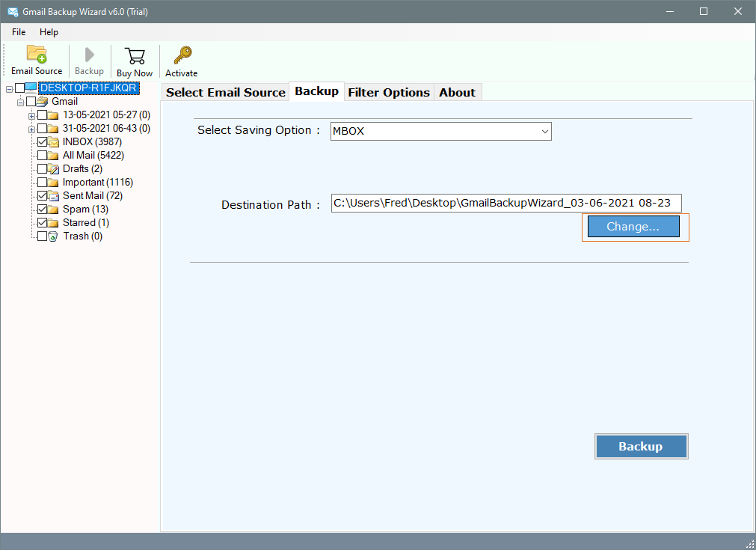This screenshot has width=756, height=550.
Task: Open the File menu
Action: point(19,32)
